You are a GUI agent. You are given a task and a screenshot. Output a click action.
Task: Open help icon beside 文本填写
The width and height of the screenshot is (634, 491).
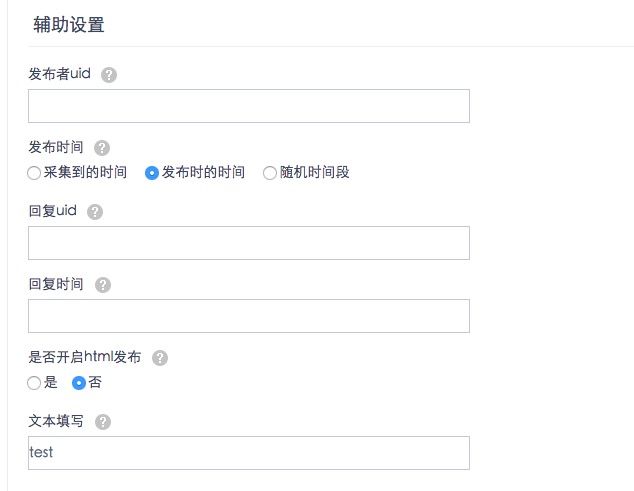[103, 422]
